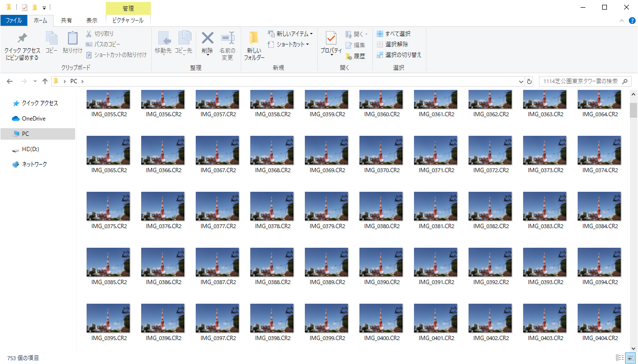The width and height of the screenshot is (638, 364).
Task: Toggle selection with 選択の切り替え
Action: [x=399, y=55]
